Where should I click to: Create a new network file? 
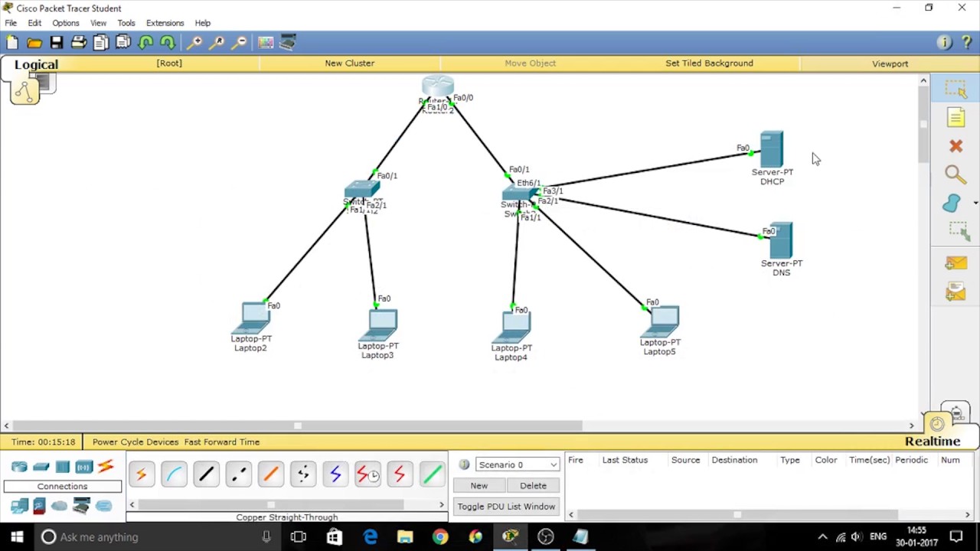tap(12, 43)
